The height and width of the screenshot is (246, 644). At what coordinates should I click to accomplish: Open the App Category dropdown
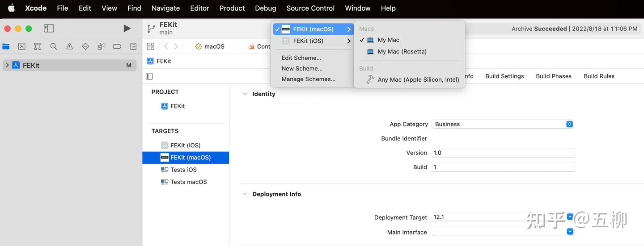503,124
